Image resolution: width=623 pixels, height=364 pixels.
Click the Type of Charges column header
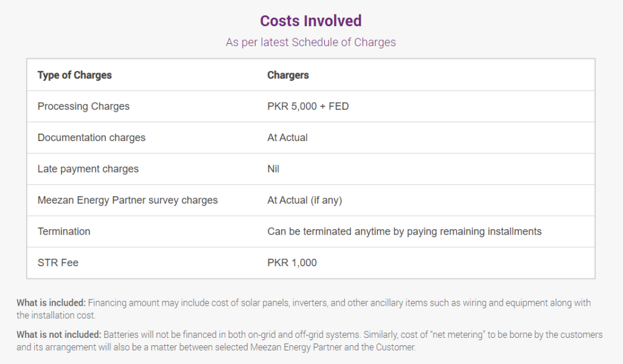[x=75, y=75]
